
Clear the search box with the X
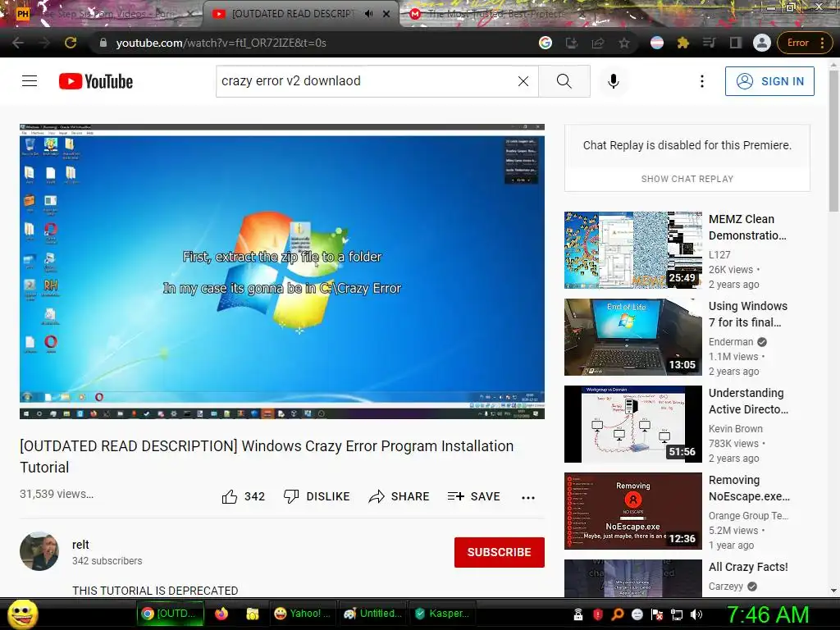[x=523, y=81]
